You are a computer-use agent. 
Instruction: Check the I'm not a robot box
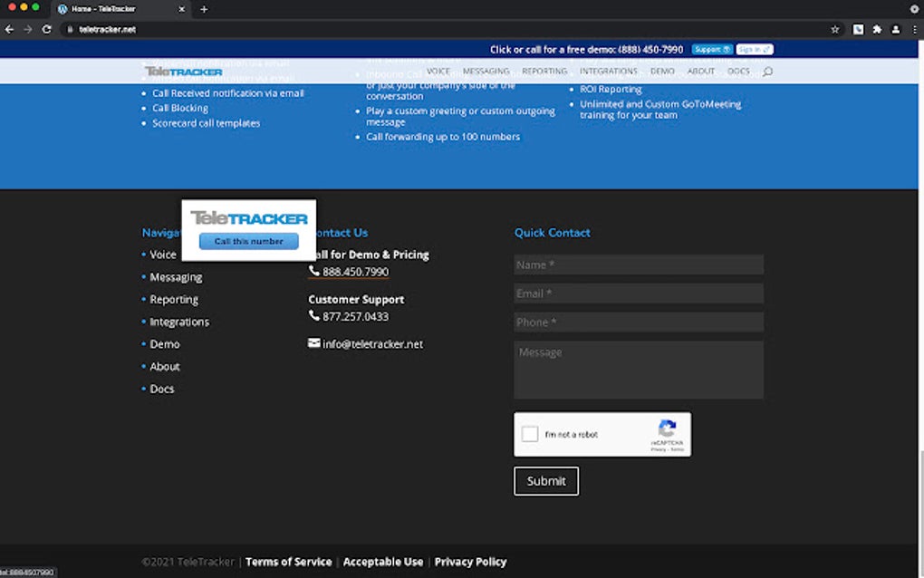[530, 434]
